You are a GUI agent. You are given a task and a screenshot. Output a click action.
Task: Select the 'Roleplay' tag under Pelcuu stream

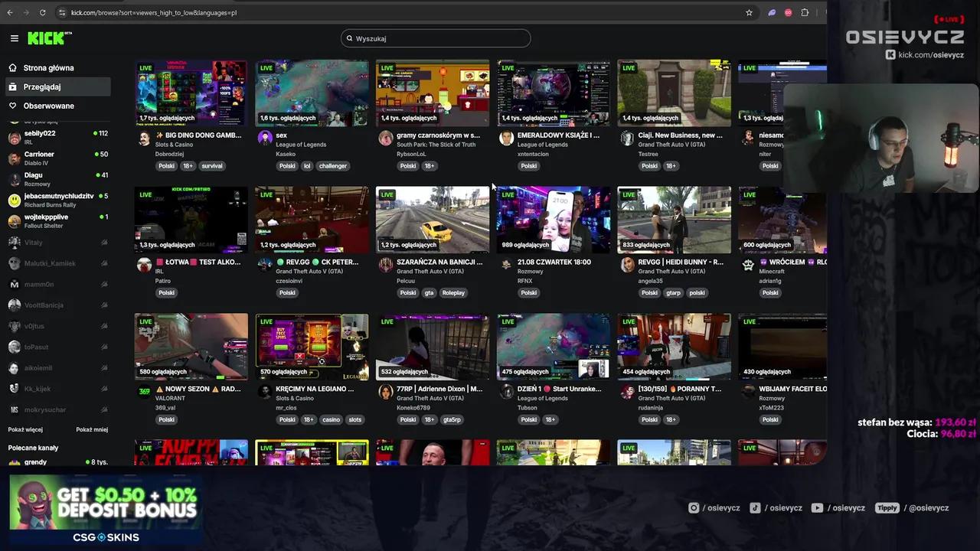453,292
